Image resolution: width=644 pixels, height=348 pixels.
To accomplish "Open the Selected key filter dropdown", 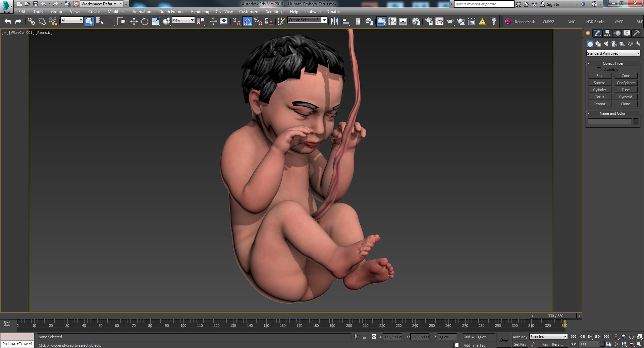I will [x=548, y=337].
